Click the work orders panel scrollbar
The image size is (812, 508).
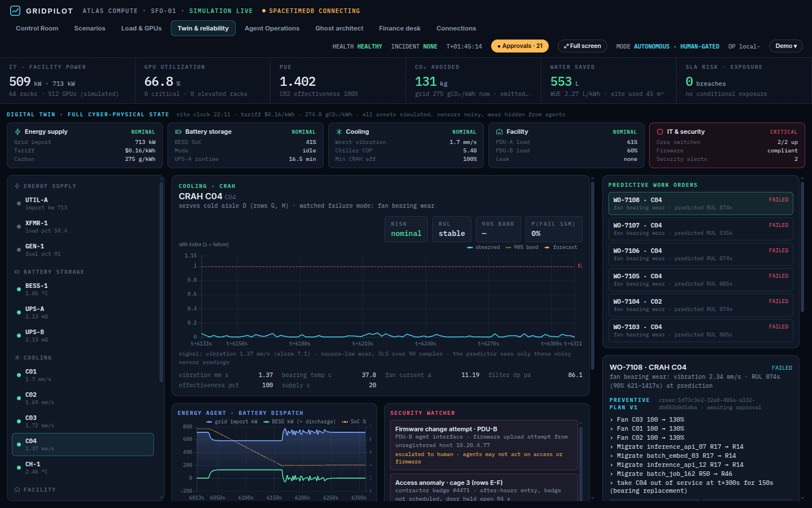(x=802, y=247)
